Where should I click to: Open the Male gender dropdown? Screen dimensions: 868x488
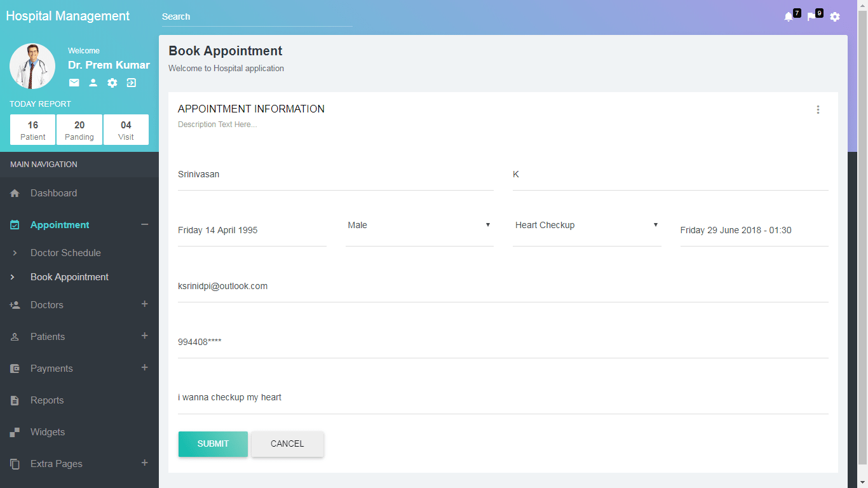tap(419, 226)
